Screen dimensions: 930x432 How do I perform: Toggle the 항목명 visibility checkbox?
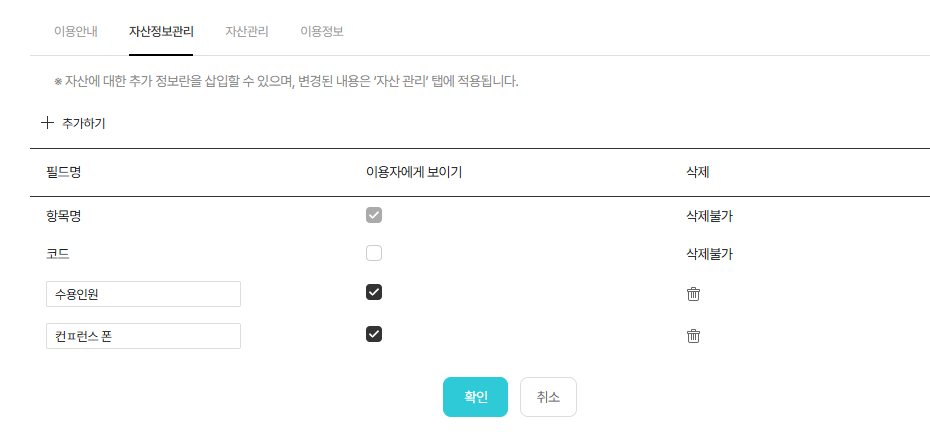pyautogui.click(x=374, y=215)
